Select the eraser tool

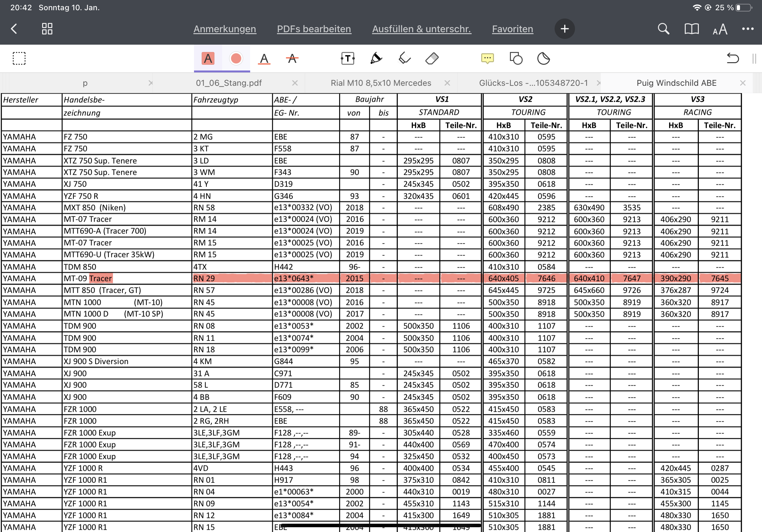pyautogui.click(x=432, y=59)
